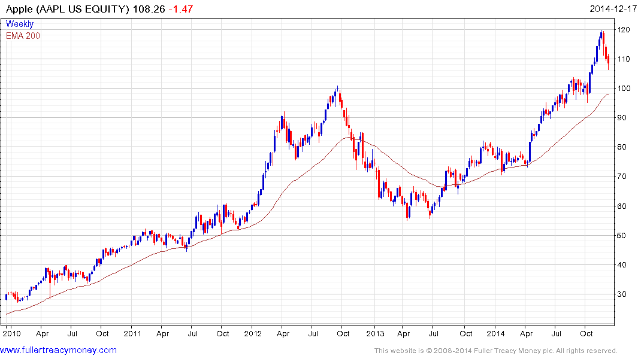This screenshot has height=359, width=644.
Task: Click the 120 price axis label
Action: 624,29
